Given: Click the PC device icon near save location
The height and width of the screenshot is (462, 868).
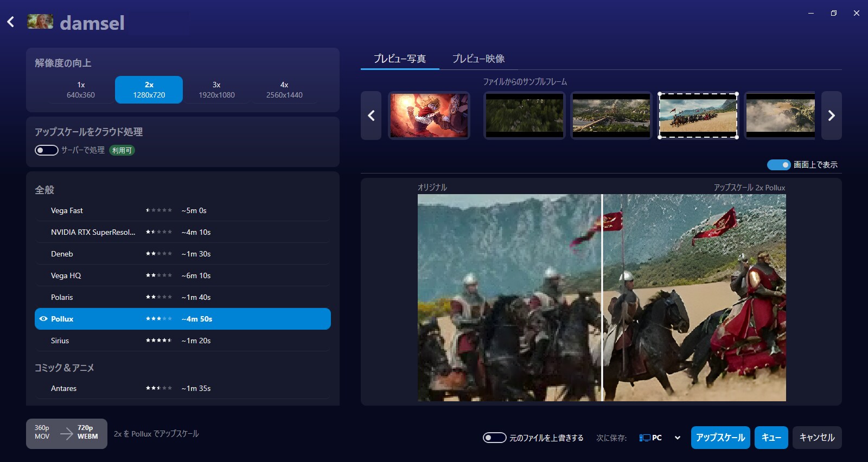Looking at the screenshot, I should click(x=644, y=438).
